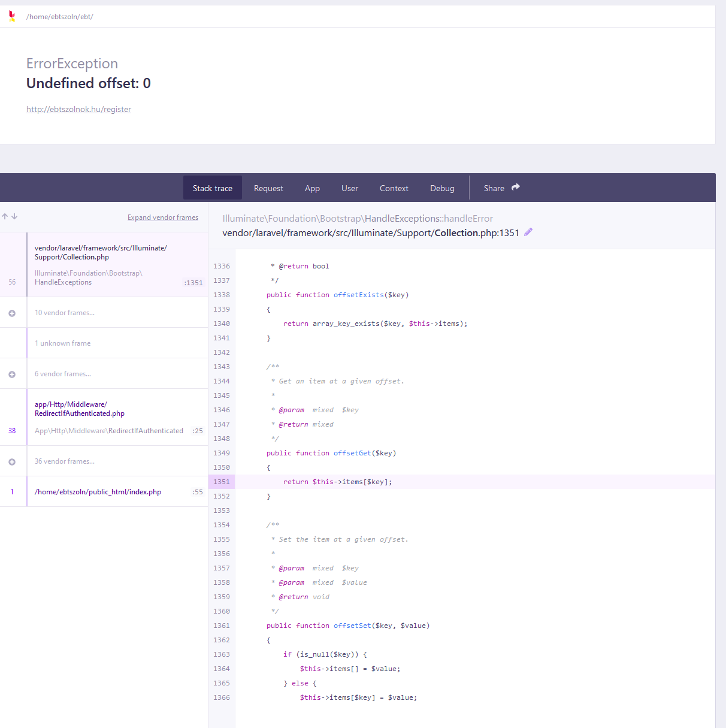726x728 pixels.
Task: Click the :25 line number of RedirectIfAuthenticated
Action: 198,431
